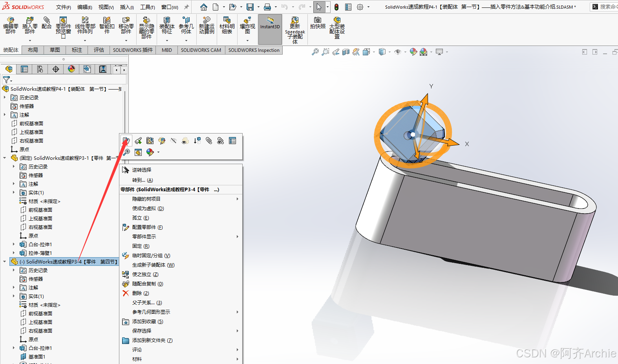618x364 pixels.
Task: Click the Bill of Materials (材料明细表) icon
Action: click(x=227, y=25)
